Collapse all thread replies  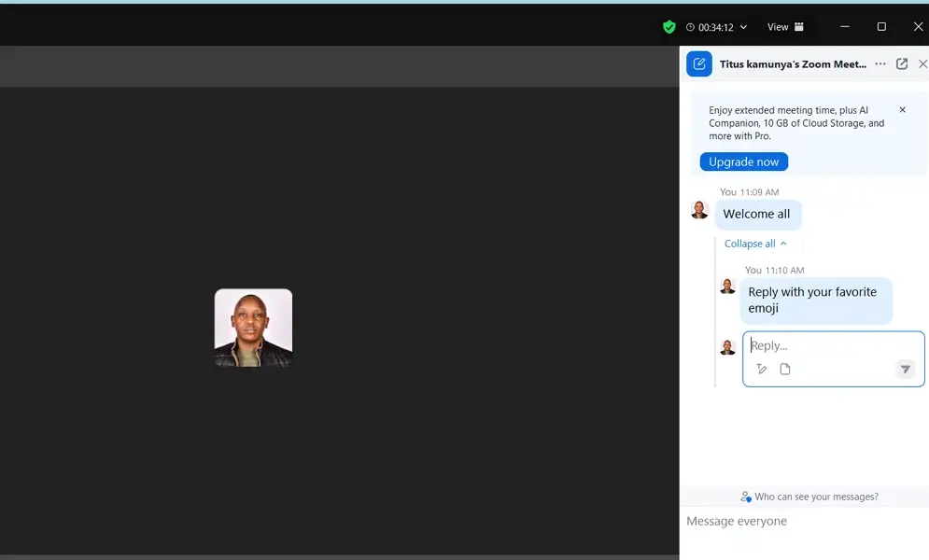755,244
